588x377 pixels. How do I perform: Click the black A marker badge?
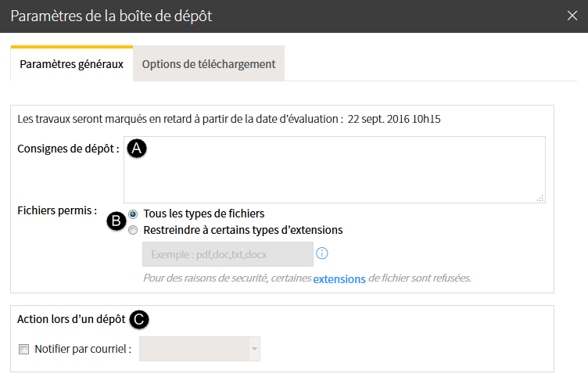pyautogui.click(x=137, y=148)
